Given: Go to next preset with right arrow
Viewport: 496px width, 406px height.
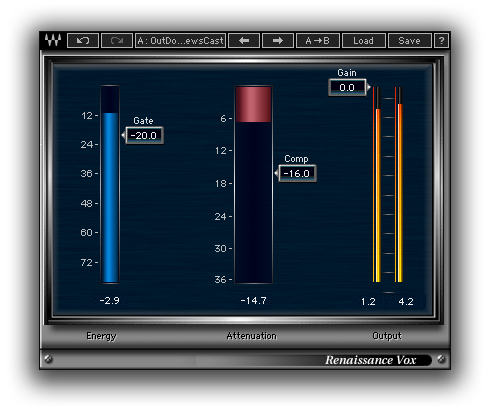Looking at the screenshot, I should click(278, 41).
